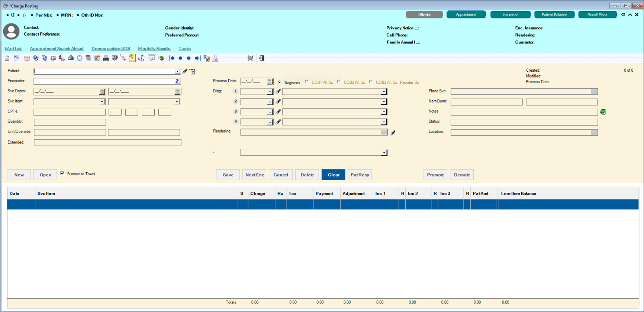Open the Location dropdown
Viewport: 644px width, 312px height.
[594, 133]
